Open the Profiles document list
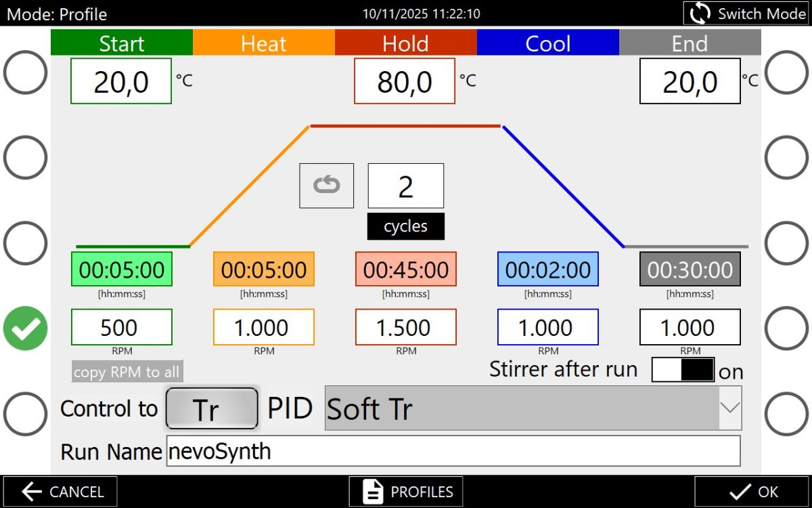 pyautogui.click(x=405, y=492)
